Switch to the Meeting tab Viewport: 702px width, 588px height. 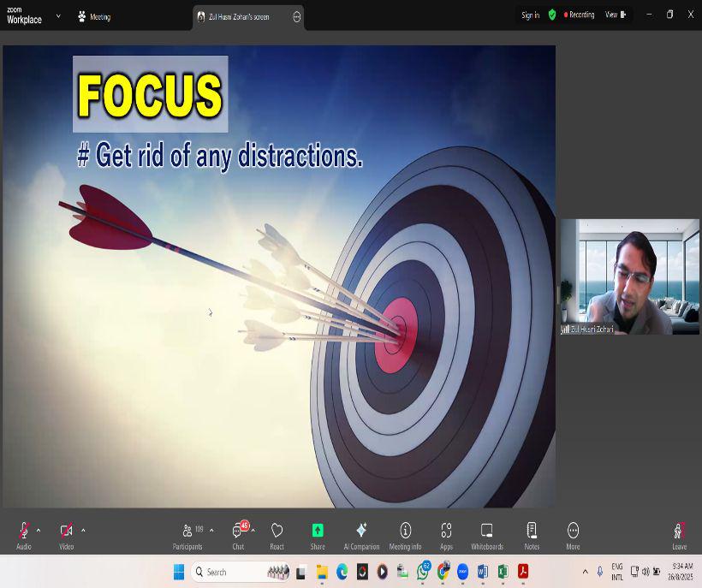tap(94, 16)
